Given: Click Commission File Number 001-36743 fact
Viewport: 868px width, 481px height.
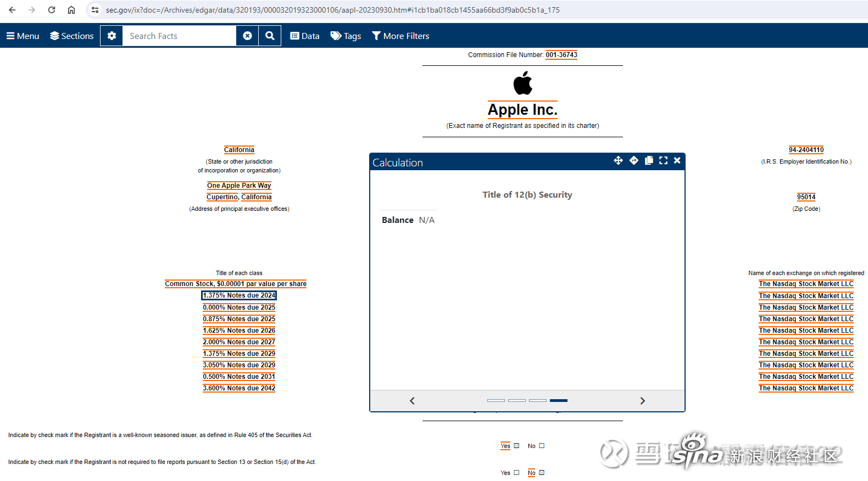Looking at the screenshot, I should (x=561, y=55).
